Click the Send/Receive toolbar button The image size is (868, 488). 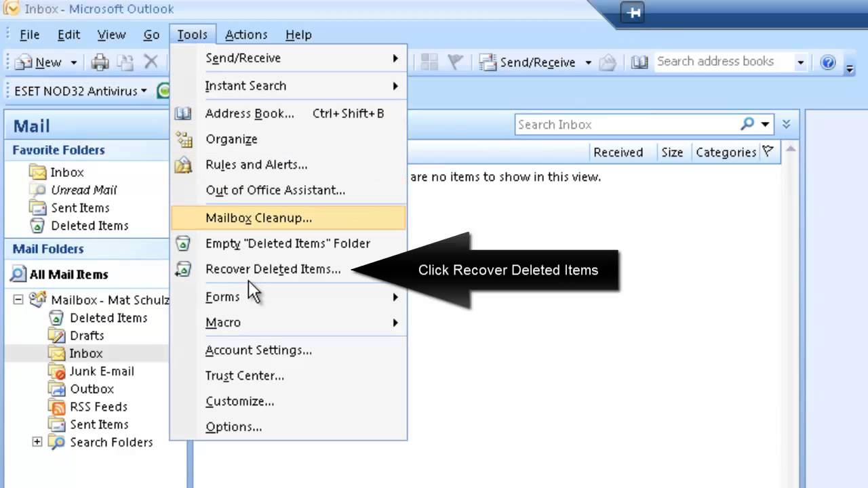pos(528,62)
